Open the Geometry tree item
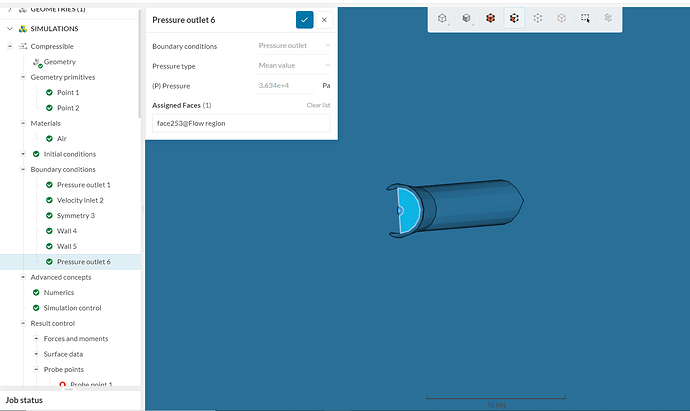 pyautogui.click(x=60, y=62)
